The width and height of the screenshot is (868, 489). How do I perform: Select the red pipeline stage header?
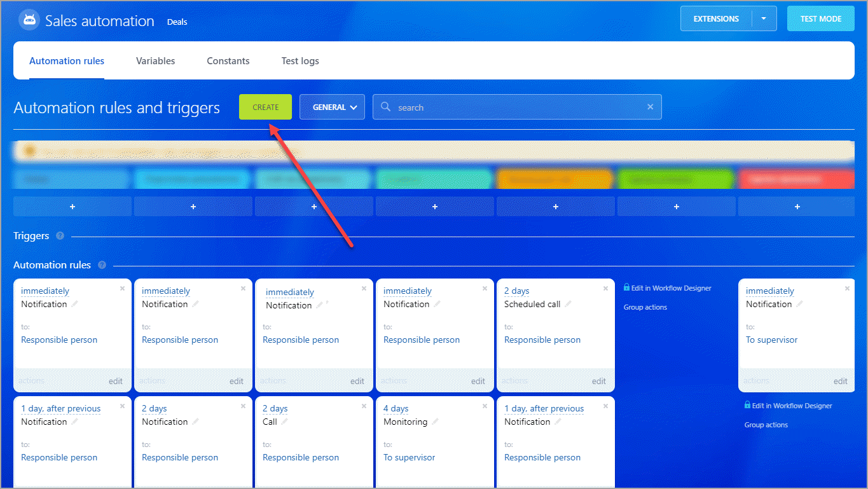coord(797,179)
